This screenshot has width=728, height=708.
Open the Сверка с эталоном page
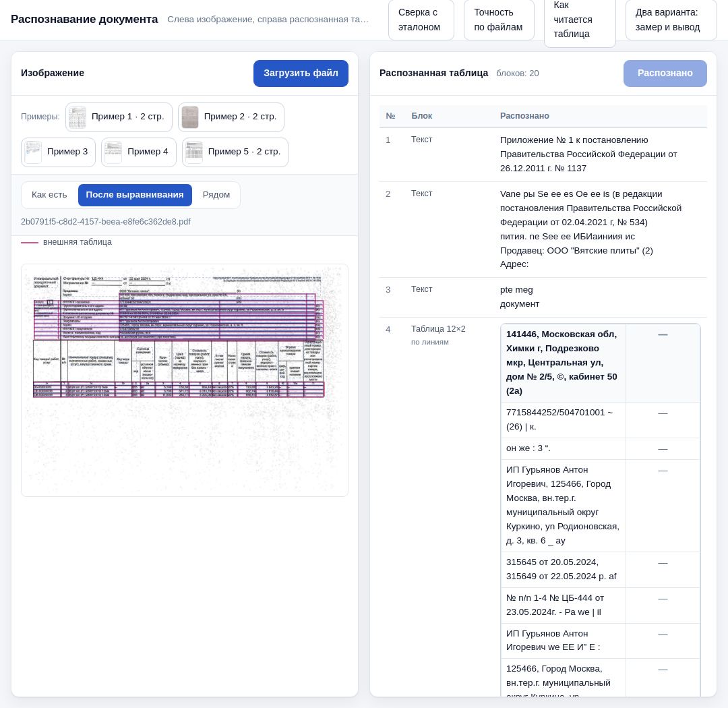point(421,20)
